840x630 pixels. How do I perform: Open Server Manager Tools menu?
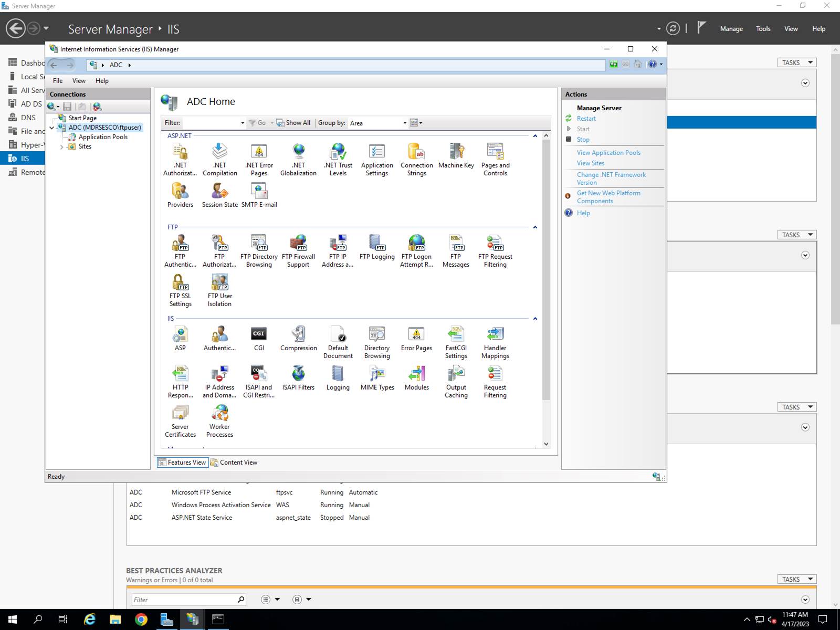(763, 29)
